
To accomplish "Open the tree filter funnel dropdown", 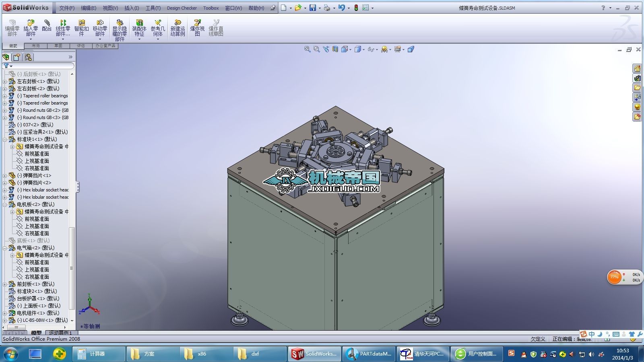I will pyautogui.click(x=8, y=66).
